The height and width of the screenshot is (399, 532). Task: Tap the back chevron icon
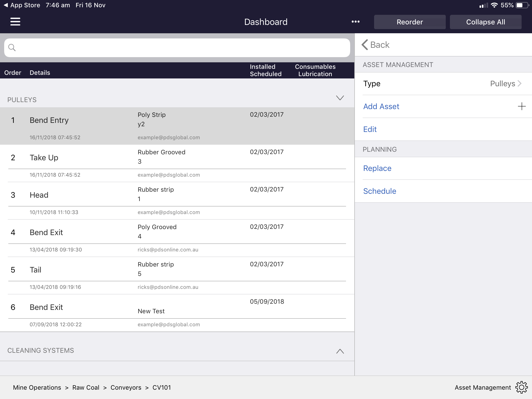365,45
